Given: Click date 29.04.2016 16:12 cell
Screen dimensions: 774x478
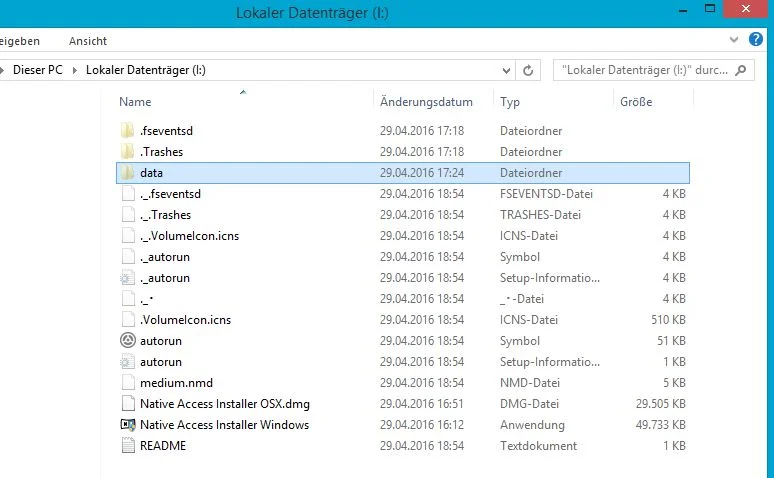Looking at the screenshot, I should click(422, 425).
